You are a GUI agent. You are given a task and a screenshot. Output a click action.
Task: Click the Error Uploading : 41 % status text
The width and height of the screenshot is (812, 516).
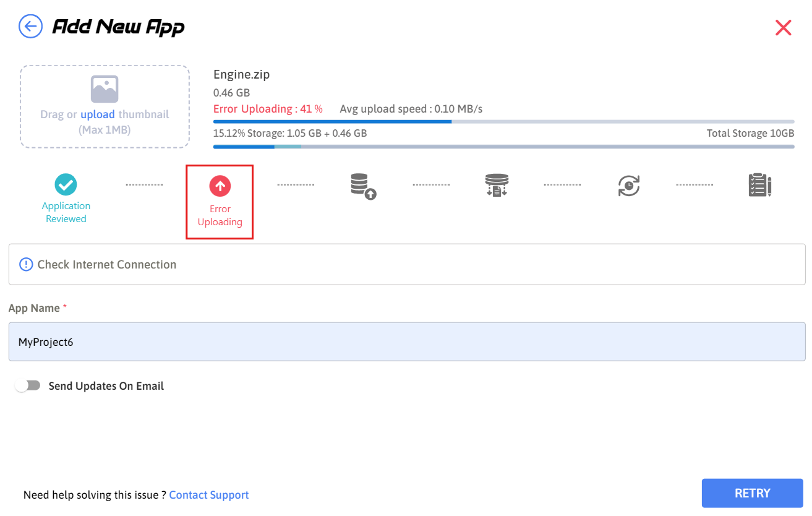point(268,109)
